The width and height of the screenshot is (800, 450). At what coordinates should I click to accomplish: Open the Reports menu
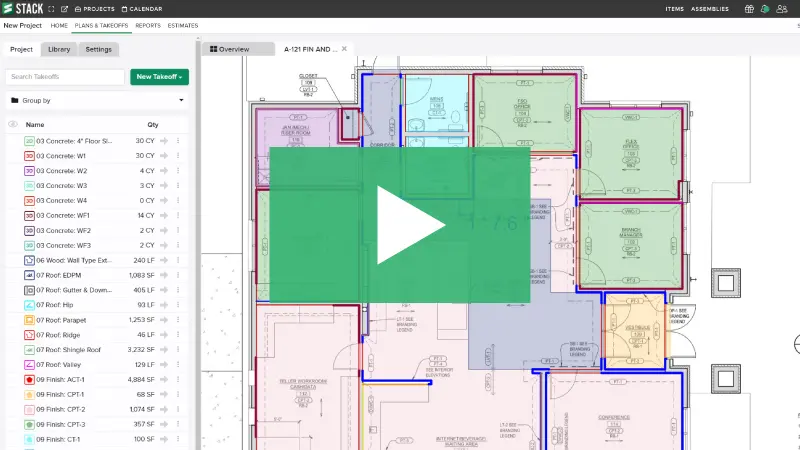coord(148,25)
